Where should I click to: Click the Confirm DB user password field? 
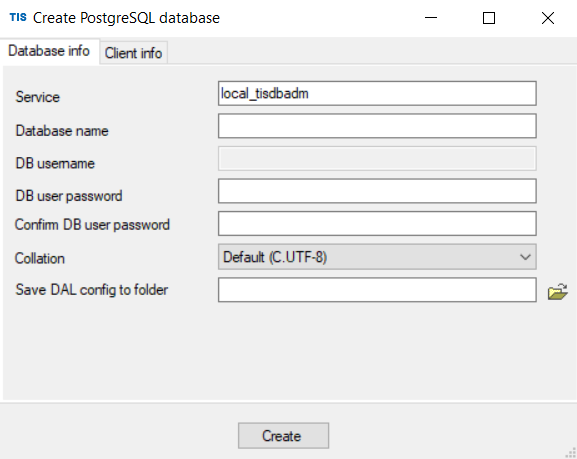[x=377, y=223]
